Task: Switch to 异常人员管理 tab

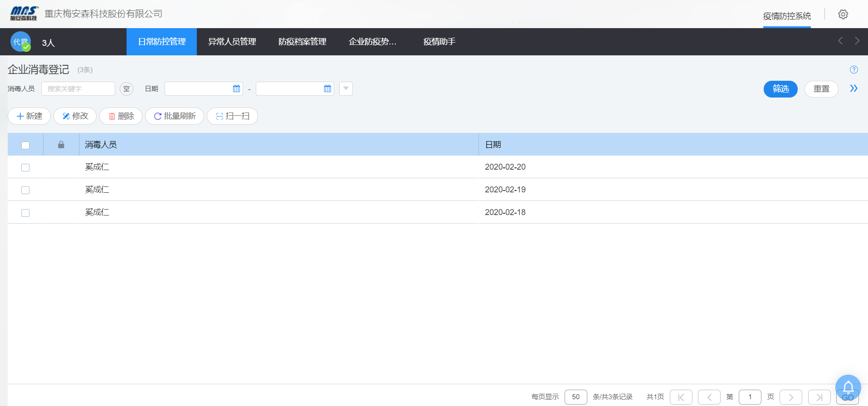Action: [x=232, y=42]
